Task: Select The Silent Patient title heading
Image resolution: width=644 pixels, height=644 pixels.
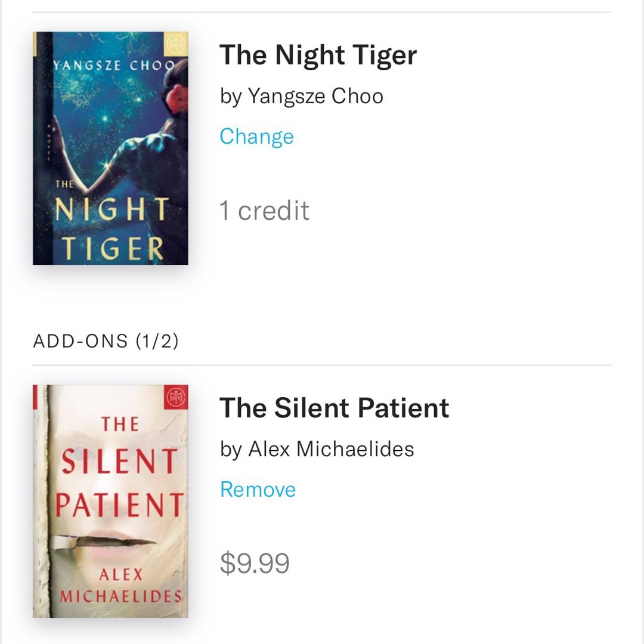Action: 334,408
